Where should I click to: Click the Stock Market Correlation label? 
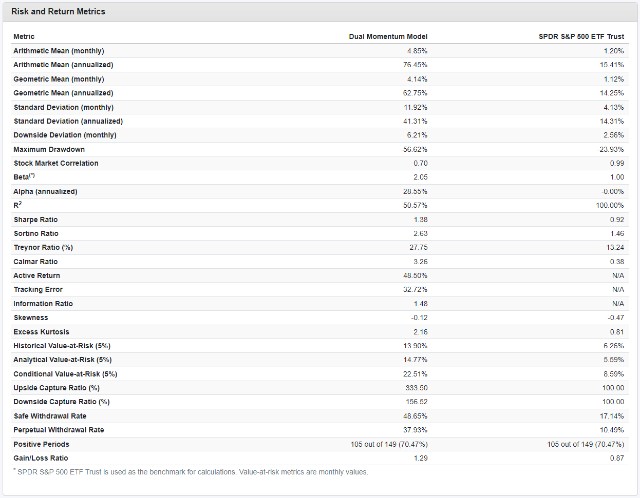[56, 163]
